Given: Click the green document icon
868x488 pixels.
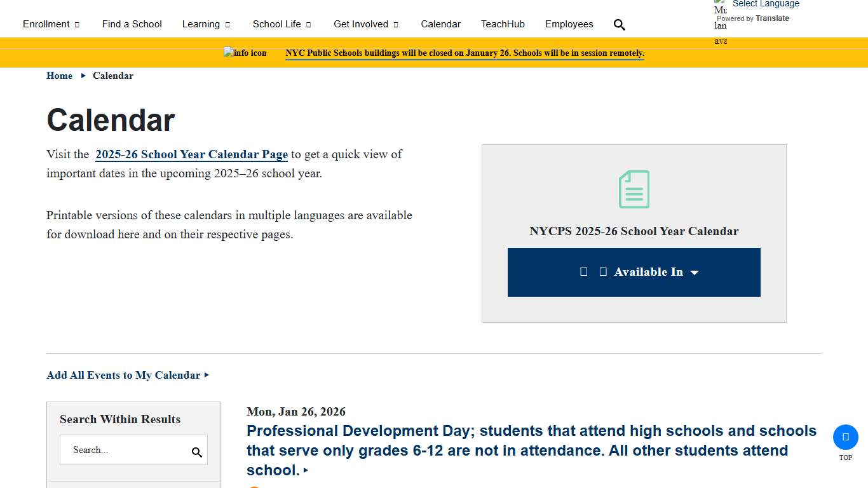Looking at the screenshot, I should point(634,189).
